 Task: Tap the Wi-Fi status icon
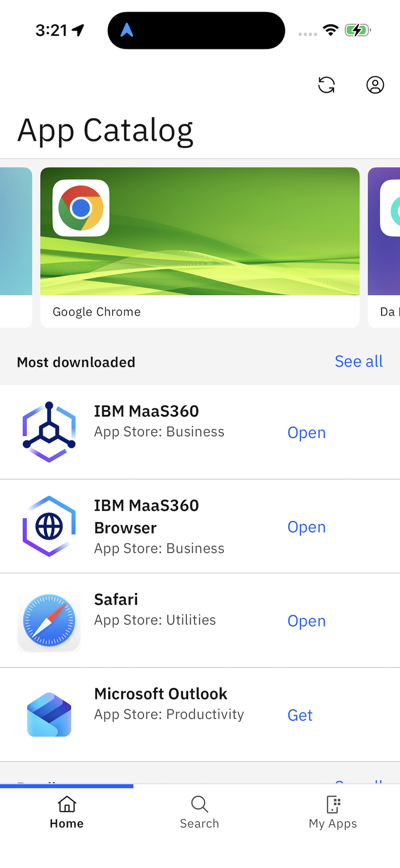331,30
